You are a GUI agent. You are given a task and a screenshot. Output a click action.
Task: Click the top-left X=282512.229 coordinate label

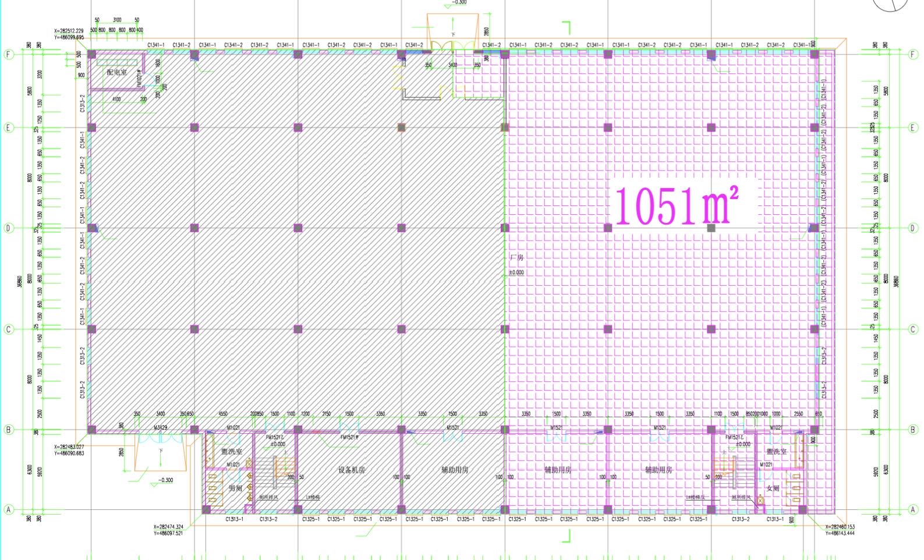pyautogui.click(x=69, y=31)
